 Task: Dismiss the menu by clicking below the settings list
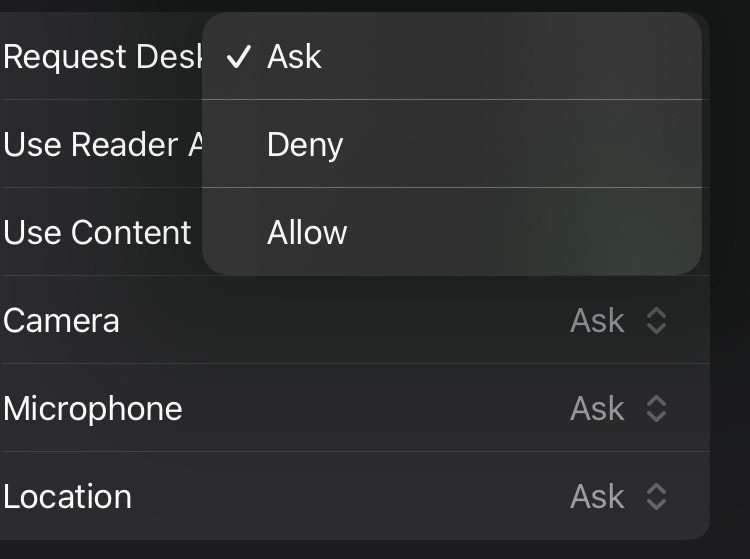(375, 550)
